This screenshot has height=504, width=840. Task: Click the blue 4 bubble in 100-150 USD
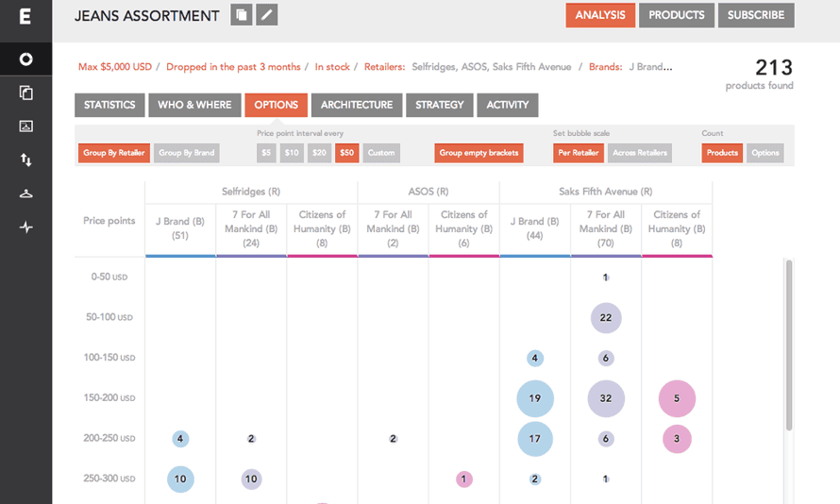(x=534, y=358)
